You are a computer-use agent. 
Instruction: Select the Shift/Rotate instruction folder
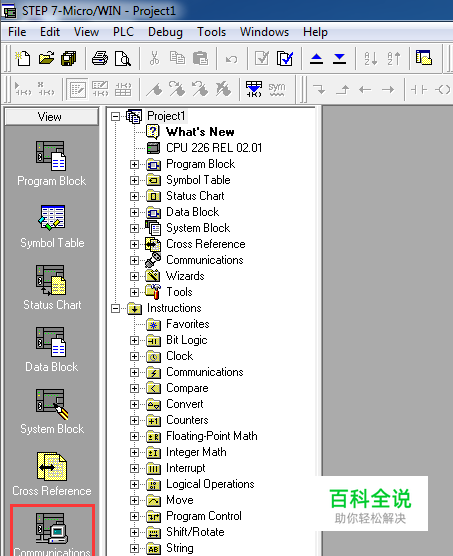[195, 532]
